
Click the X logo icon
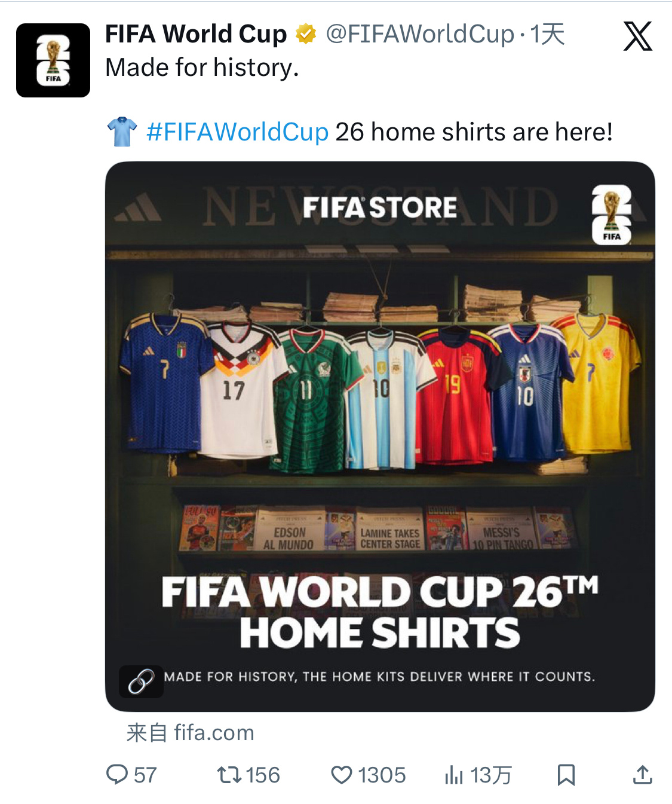(x=638, y=36)
